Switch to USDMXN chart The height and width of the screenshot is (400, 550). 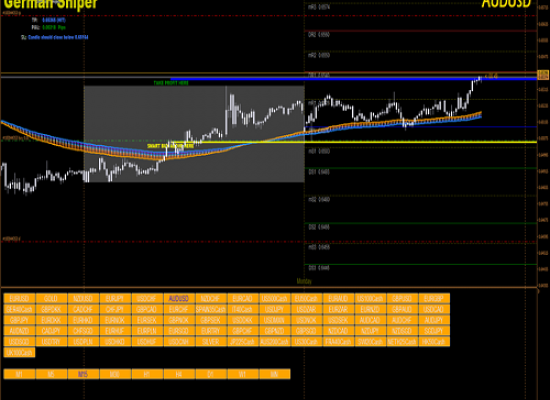[275, 320]
